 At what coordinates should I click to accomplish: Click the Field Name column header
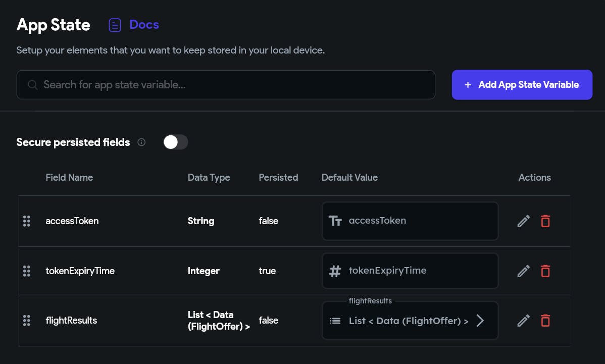click(x=69, y=177)
